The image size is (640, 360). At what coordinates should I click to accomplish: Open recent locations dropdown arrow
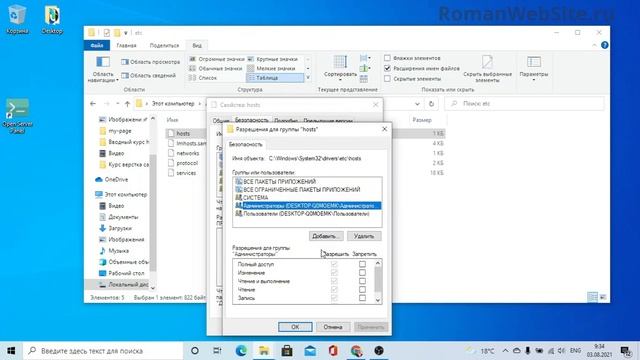point(118,104)
